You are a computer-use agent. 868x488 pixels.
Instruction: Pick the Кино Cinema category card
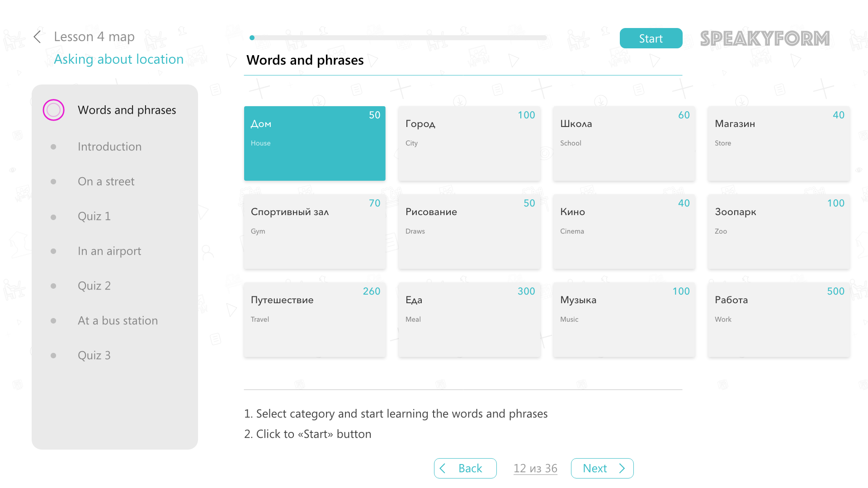[x=624, y=232]
